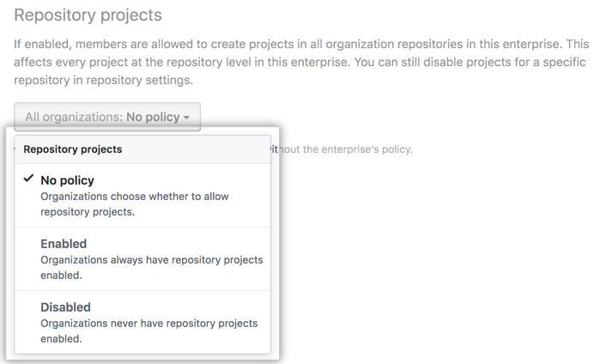The width and height of the screenshot is (594, 364).
Task: Click 'repository projects.' line under No policy
Action: [x=87, y=212]
